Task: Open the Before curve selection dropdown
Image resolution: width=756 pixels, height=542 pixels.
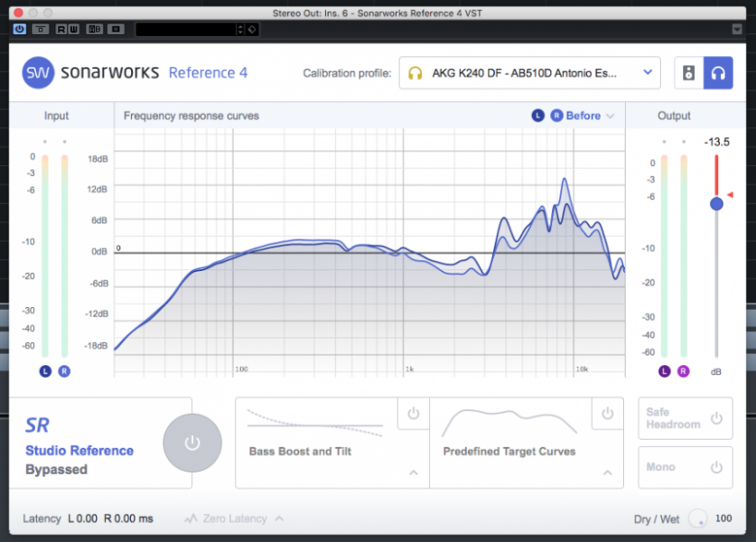Action: pos(590,116)
